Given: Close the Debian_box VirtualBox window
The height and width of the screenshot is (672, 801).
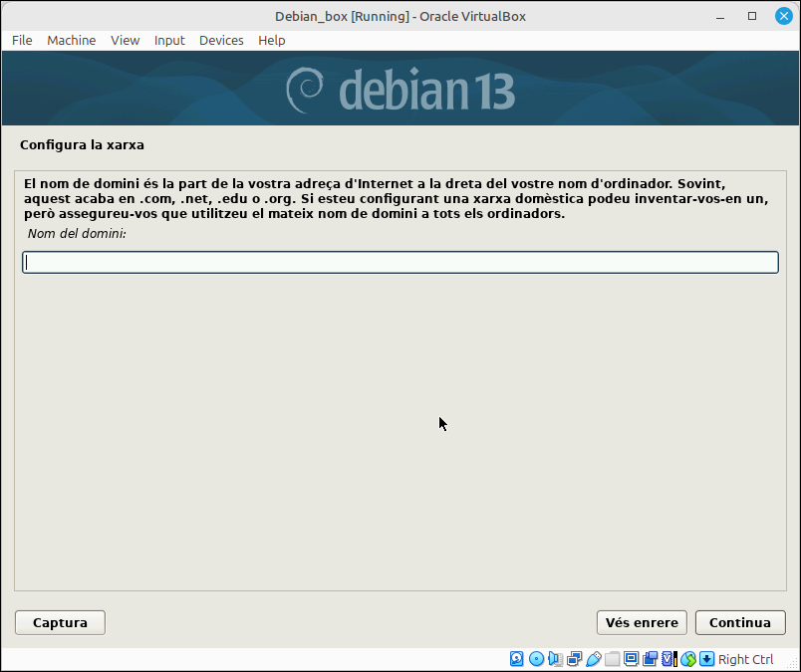Looking at the screenshot, I should (x=784, y=16).
